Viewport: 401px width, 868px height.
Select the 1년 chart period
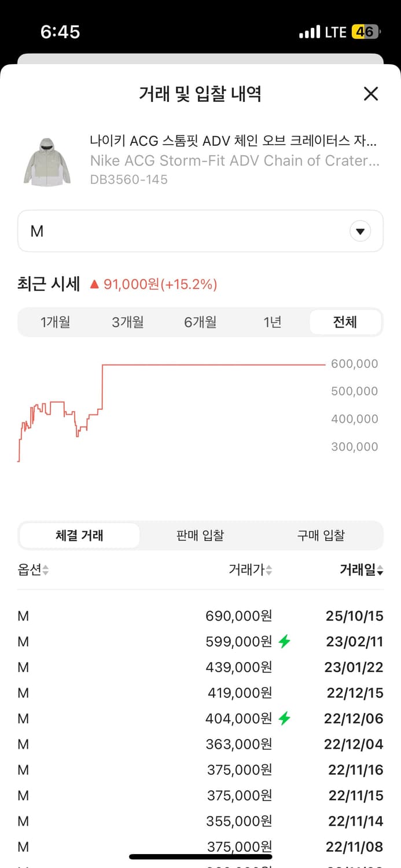[x=273, y=322]
